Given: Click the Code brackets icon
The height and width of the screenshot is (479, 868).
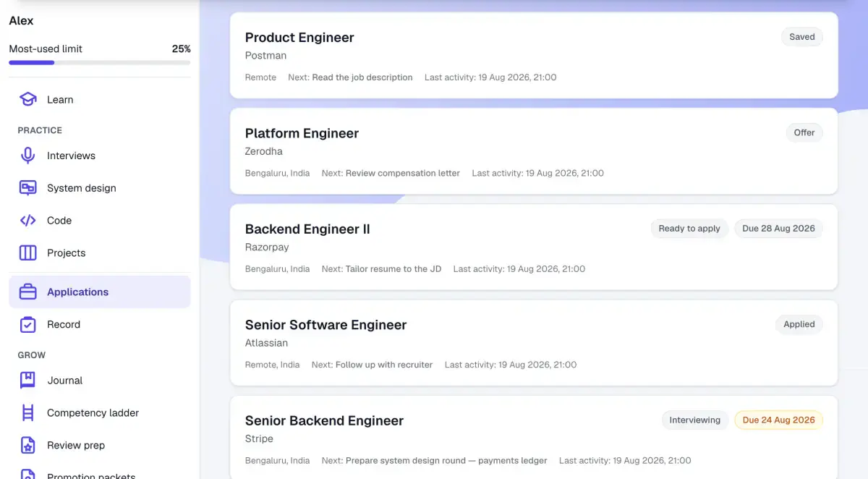Looking at the screenshot, I should (27, 221).
